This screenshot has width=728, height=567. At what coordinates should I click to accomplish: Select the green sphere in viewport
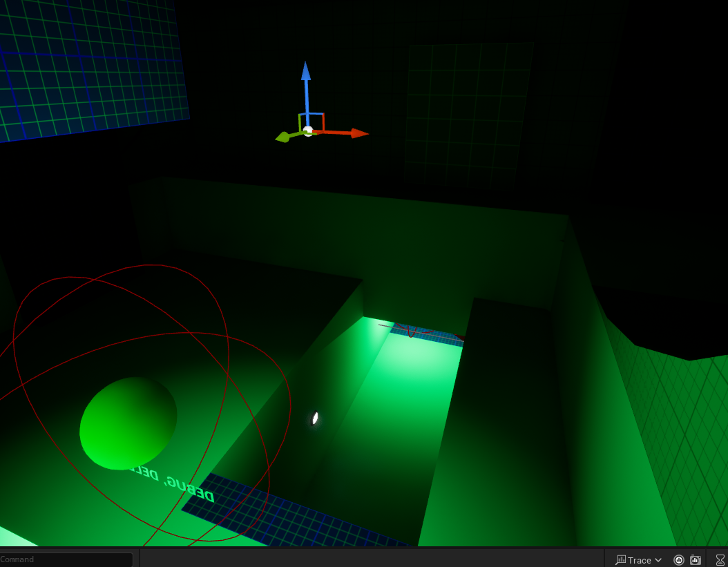coord(128,423)
